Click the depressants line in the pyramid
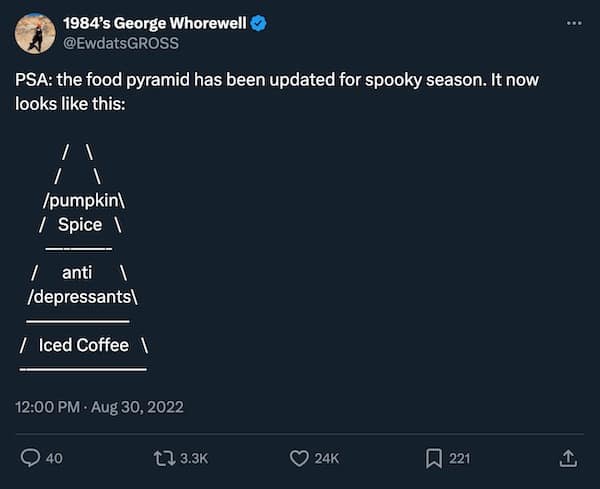The width and height of the screenshot is (600, 489). [82, 297]
